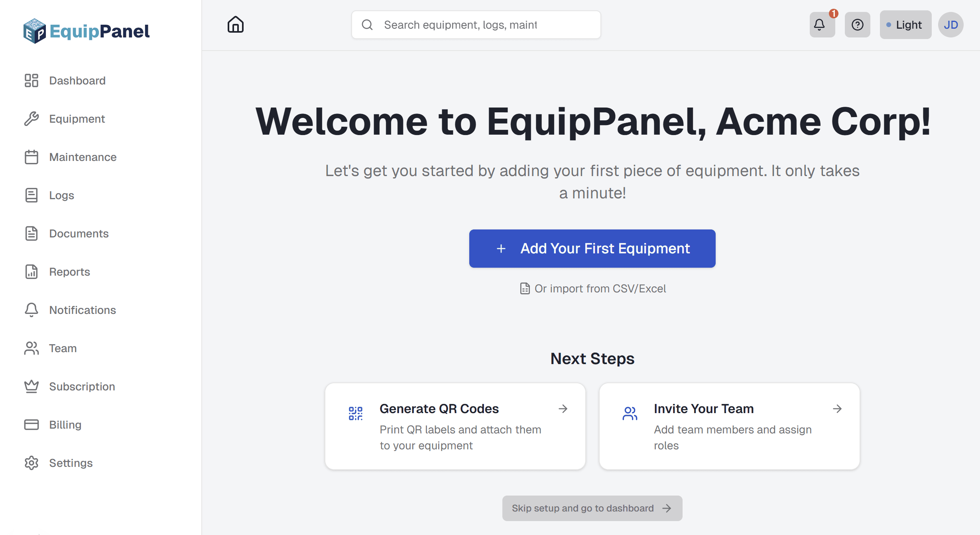The width and height of the screenshot is (980, 535).
Task: Go to Maintenance section
Action: (x=83, y=157)
